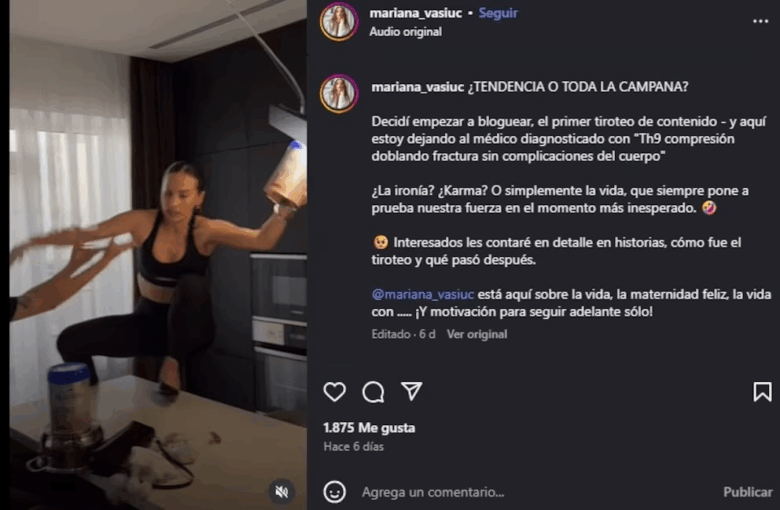Image resolution: width=780 pixels, height=510 pixels.
Task: Open the caption avatar of mariana_vasiuc
Action: click(339, 94)
